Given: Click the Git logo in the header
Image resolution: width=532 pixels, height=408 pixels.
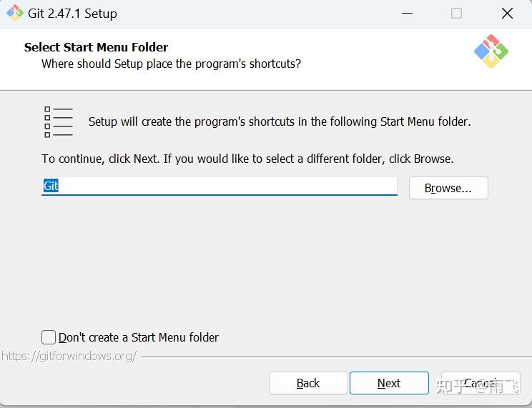Looking at the screenshot, I should (491, 51).
